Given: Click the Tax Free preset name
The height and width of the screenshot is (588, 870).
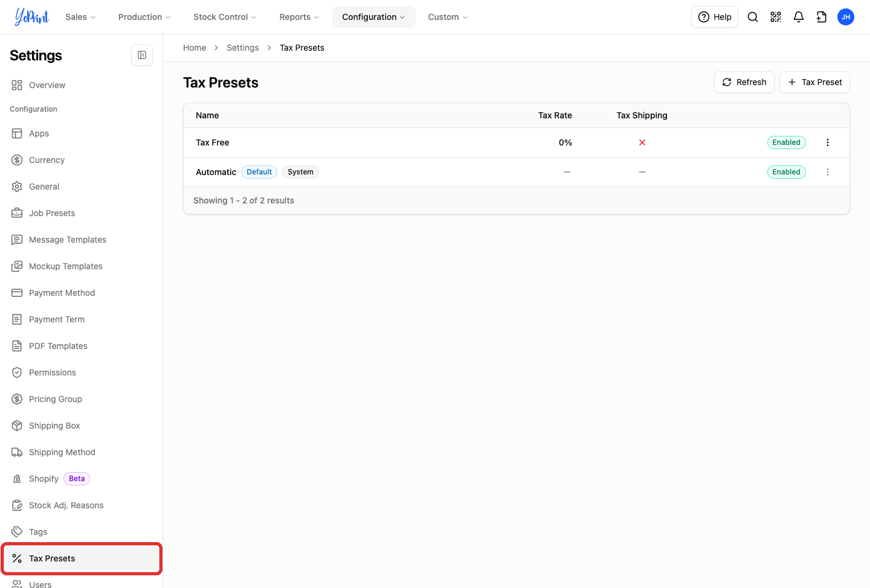Looking at the screenshot, I should tap(213, 142).
